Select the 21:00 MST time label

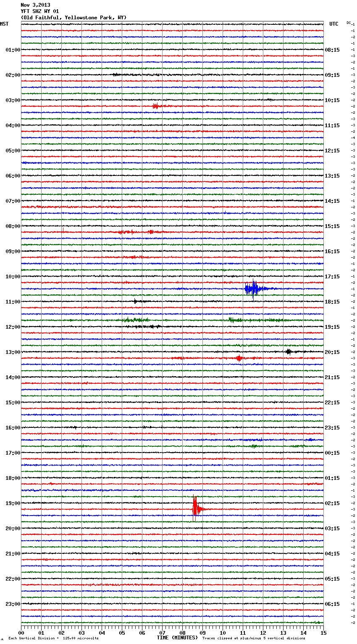(x=13, y=554)
